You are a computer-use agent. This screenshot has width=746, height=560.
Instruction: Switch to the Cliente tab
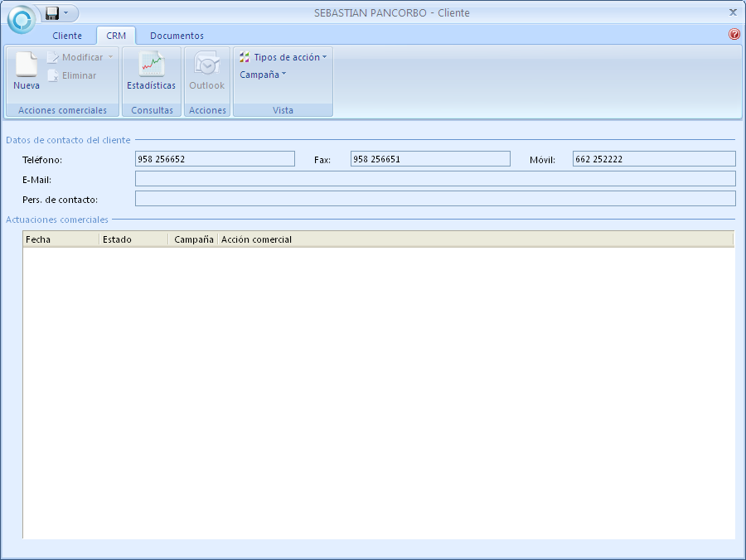tap(67, 36)
